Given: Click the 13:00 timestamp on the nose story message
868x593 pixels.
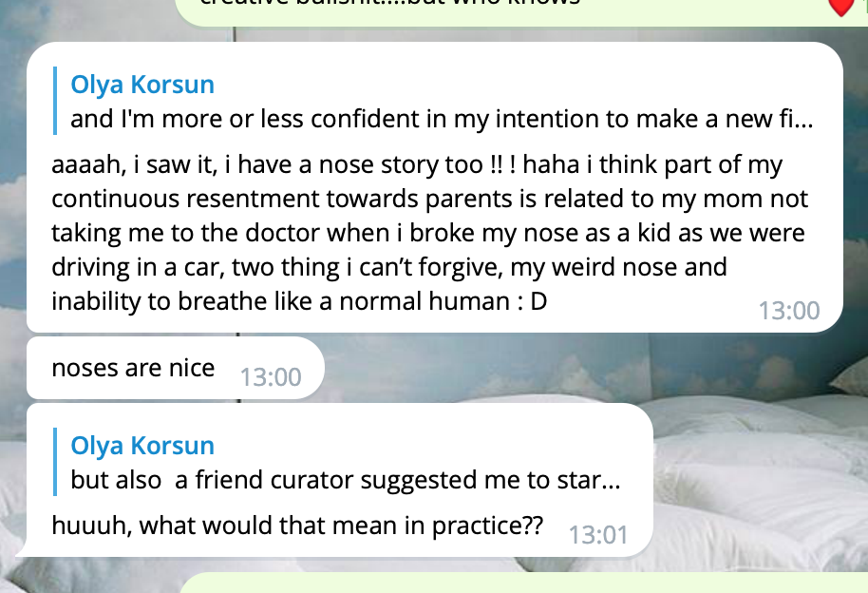Looking at the screenshot, I should coord(788,310).
